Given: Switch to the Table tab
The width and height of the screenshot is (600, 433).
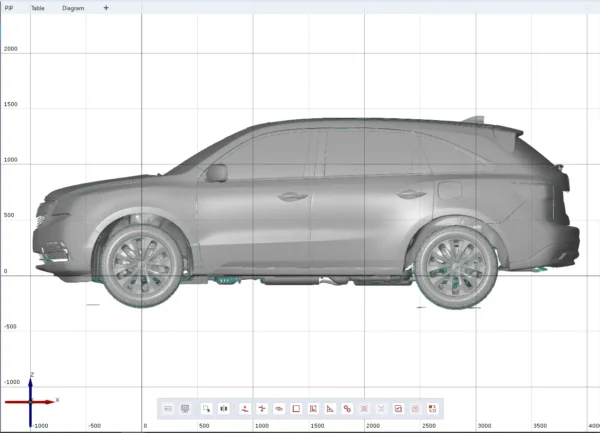Looking at the screenshot, I should 38,8.
